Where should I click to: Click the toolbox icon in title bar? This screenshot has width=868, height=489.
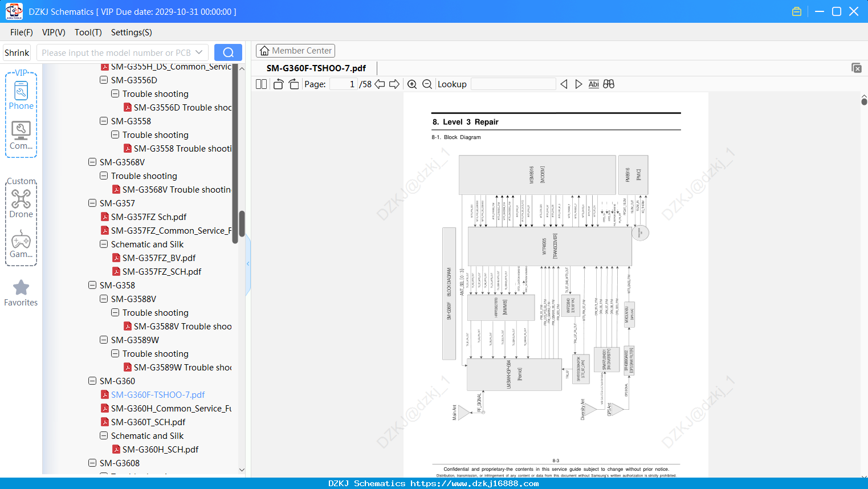(x=797, y=11)
